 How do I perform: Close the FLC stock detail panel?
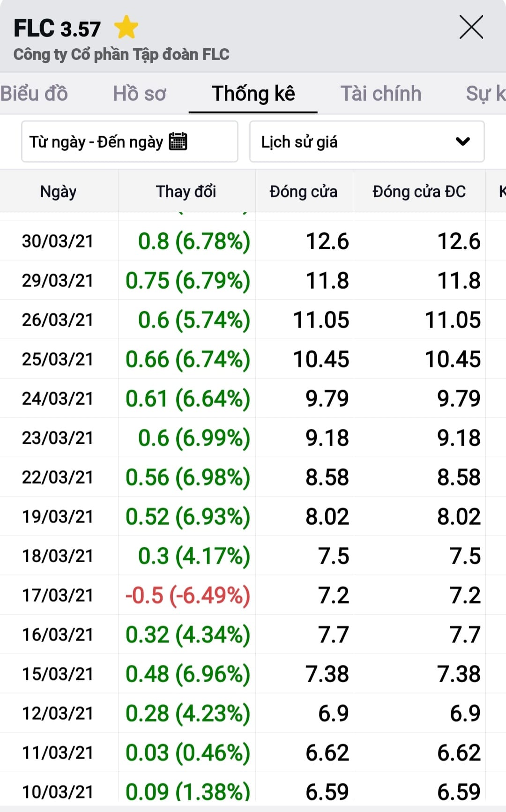click(471, 27)
